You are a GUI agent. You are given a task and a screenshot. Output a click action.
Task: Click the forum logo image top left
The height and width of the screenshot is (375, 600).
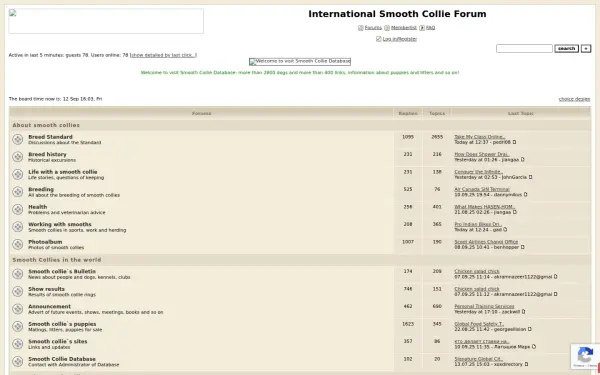coord(106,21)
